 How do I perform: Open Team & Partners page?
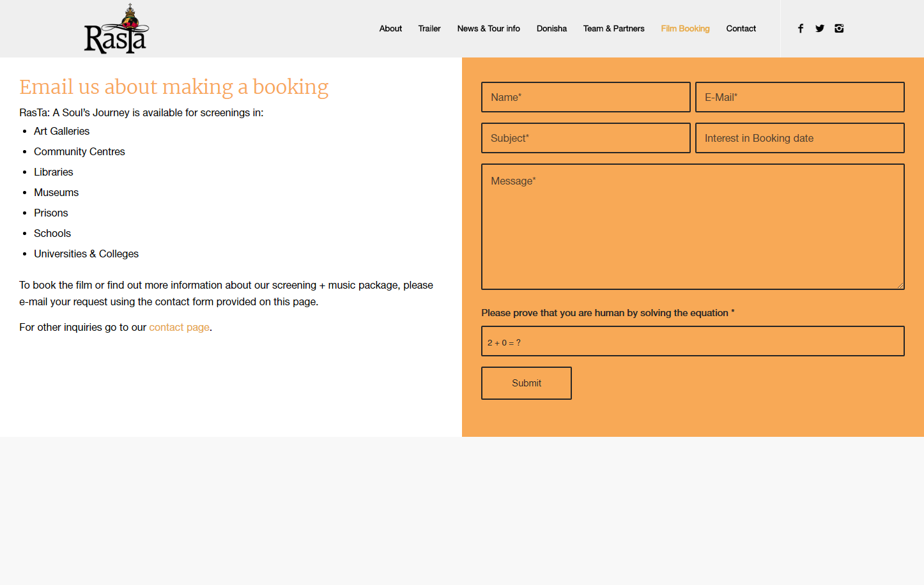pos(614,29)
